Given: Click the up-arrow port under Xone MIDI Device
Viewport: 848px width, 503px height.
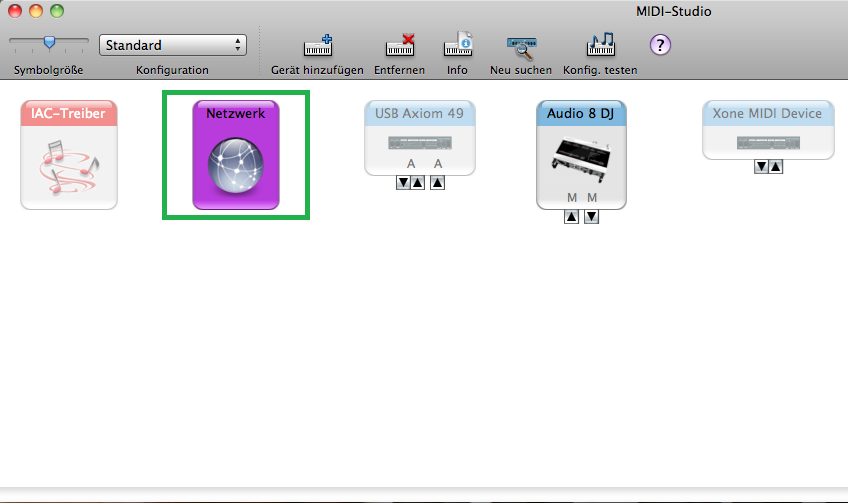Looking at the screenshot, I should click(776, 167).
